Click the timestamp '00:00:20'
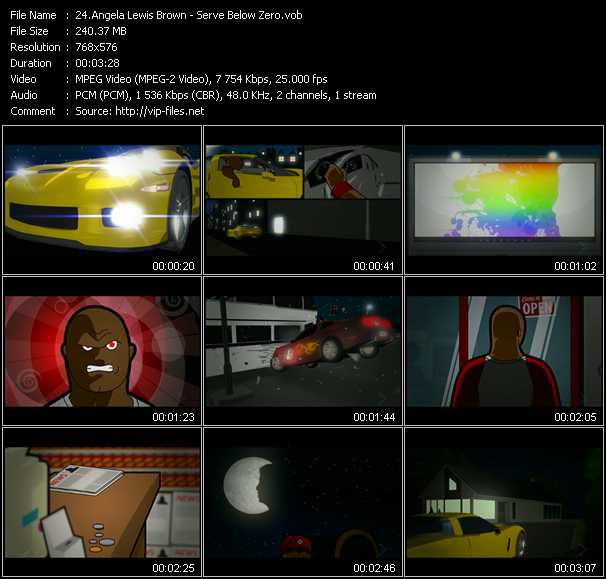Screen dimensions: 606x579 tap(173, 266)
